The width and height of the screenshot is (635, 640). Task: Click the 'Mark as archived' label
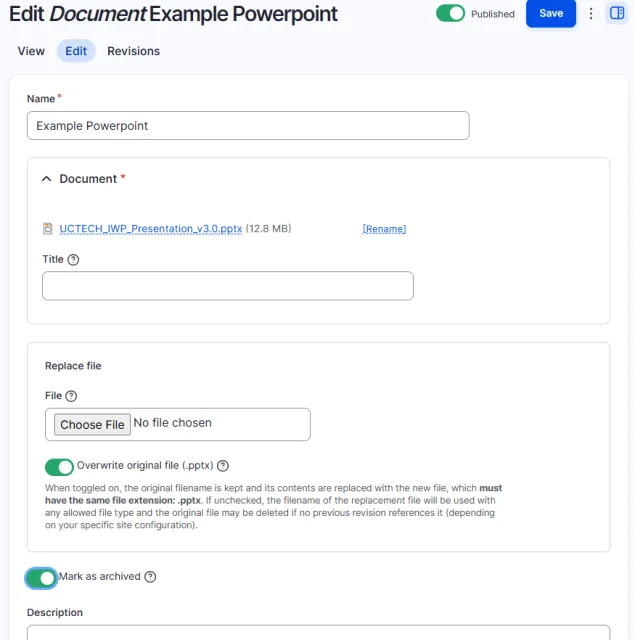100,576
